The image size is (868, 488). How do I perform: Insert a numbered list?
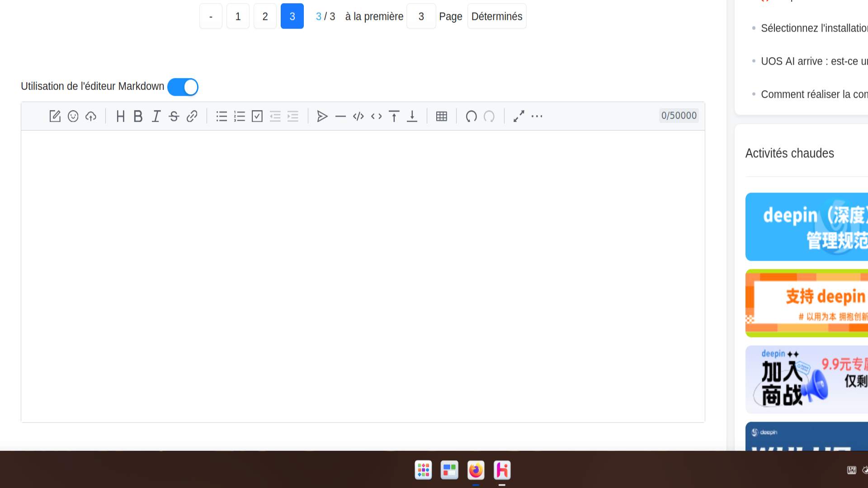pos(239,116)
